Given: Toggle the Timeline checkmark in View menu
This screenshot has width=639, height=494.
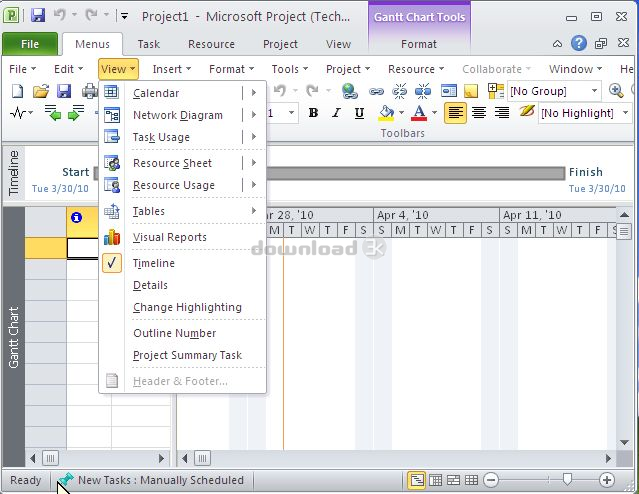Looking at the screenshot, I should (112, 263).
